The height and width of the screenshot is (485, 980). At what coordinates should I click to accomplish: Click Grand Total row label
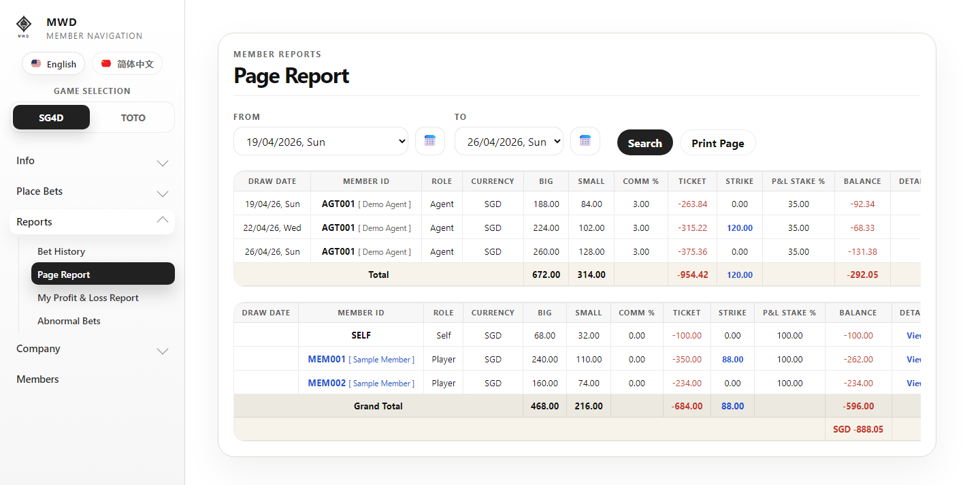pyautogui.click(x=378, y=406)
